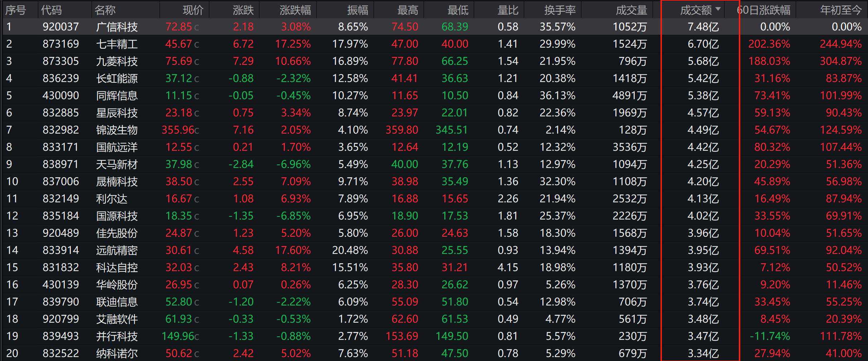Select stock name 科达自控
The image size is (868, 361).
tap(117, 268)
